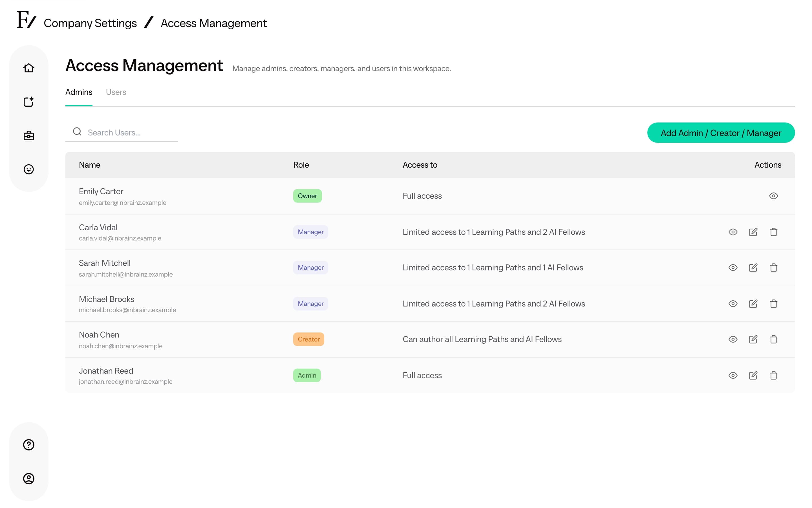View Carla Vidal's details with eye icon
Screen dimensions: 812x508
click(x=733, y=232)
